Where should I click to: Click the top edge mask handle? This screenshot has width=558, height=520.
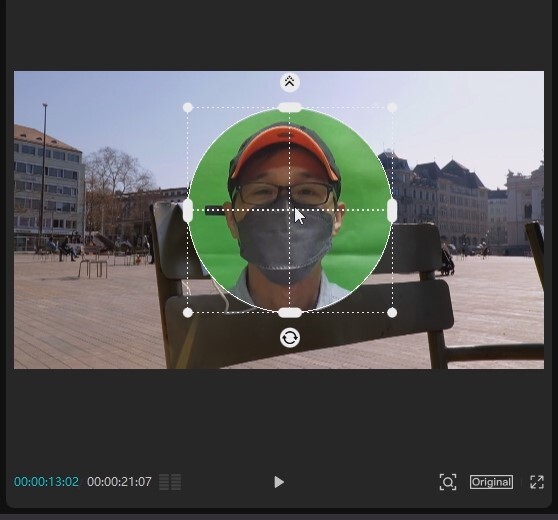[x=290, y=107]
